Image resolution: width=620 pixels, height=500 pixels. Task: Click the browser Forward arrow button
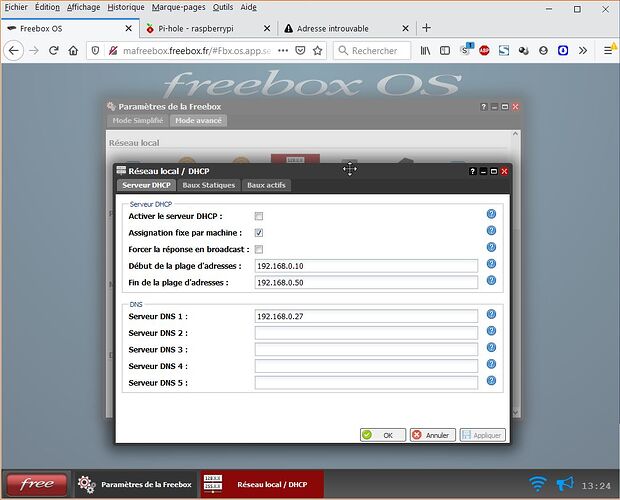(34, 51)
